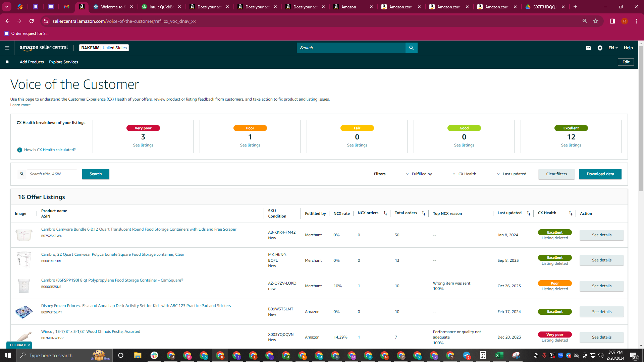Open How is CX Health calculated link
The width and height of the screenshot is (644, 362).
pyautogui.click(x=50, y=150)
